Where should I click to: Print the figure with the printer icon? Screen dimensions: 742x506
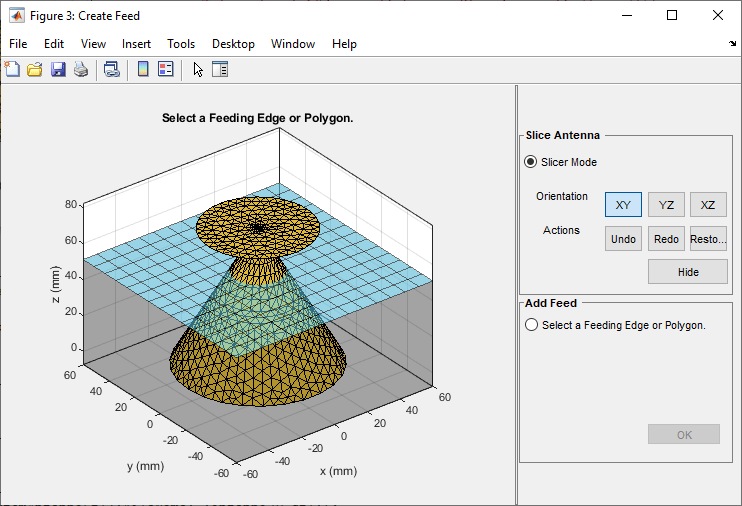click(x=81, y=69)
